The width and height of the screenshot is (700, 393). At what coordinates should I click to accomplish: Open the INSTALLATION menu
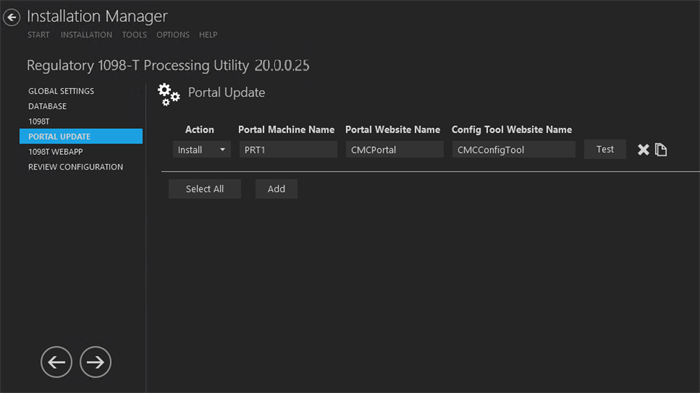tap(87, 35)
